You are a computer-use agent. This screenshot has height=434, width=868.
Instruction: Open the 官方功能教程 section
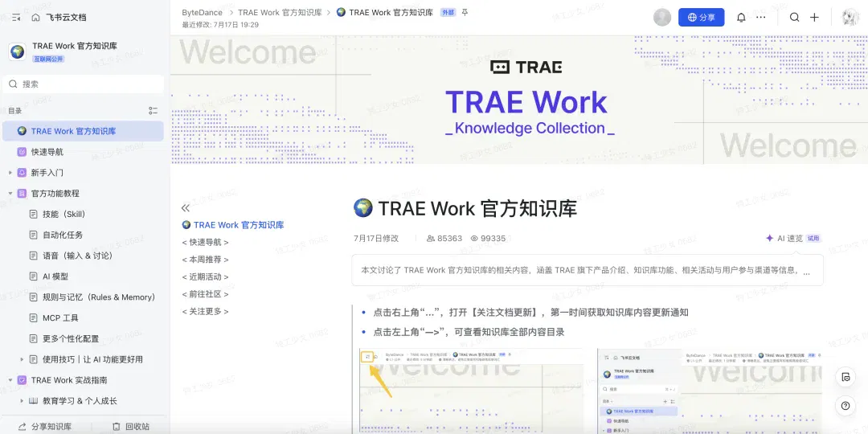(x=55, y=194)
